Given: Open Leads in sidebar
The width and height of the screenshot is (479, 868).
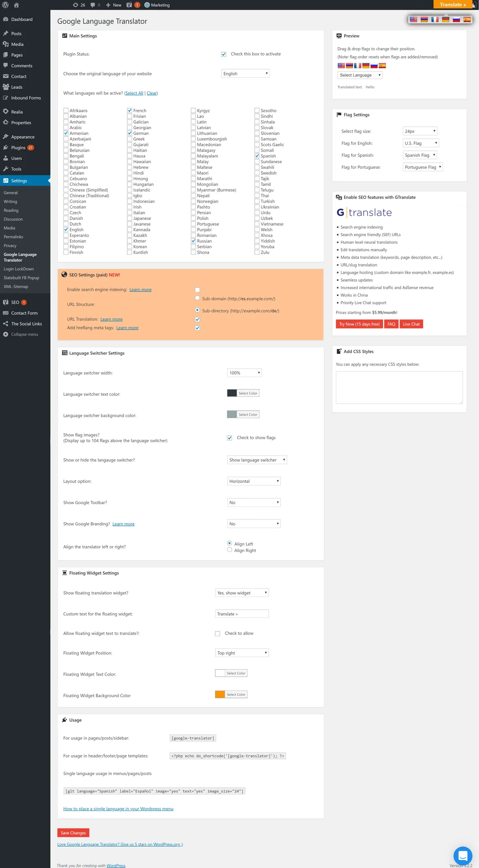Looking at the screenshot, I should [x=17, y=87].
